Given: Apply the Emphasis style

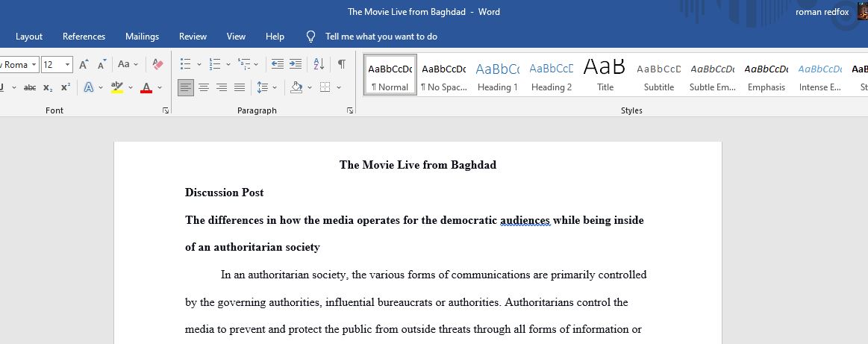Looking at the screenshot, I should [x=766, y=75].
